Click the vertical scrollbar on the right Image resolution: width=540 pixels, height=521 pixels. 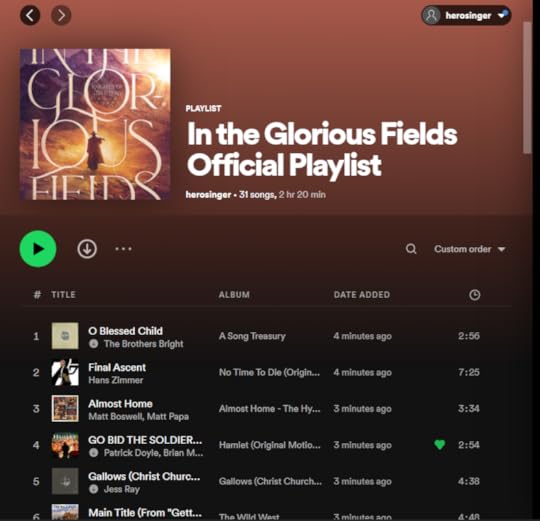527,88
